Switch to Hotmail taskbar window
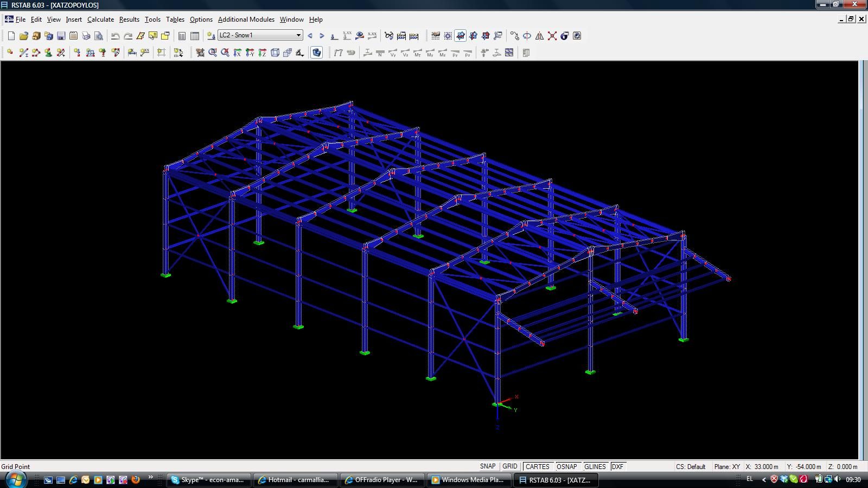868x488 pixels. coord(296,480)
